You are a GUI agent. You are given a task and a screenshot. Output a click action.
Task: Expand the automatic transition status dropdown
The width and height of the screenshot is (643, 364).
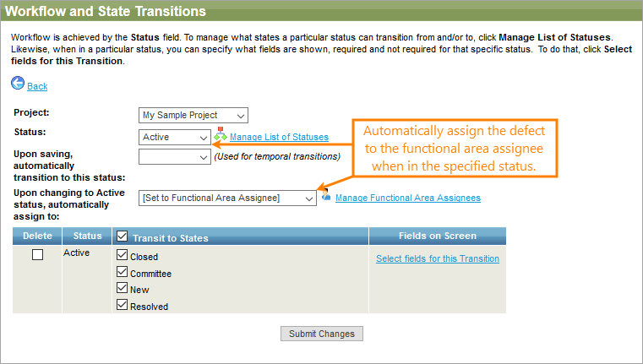click(x=175, y=156)
